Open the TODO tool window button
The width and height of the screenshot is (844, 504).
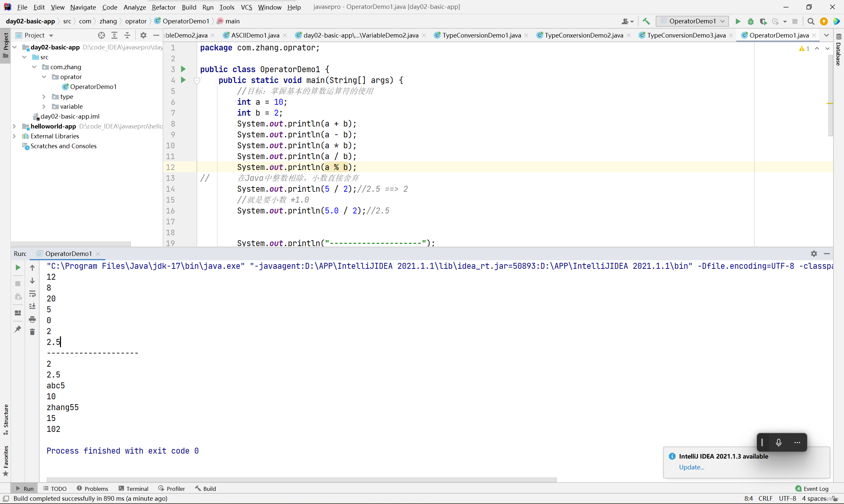coord(55,489)
